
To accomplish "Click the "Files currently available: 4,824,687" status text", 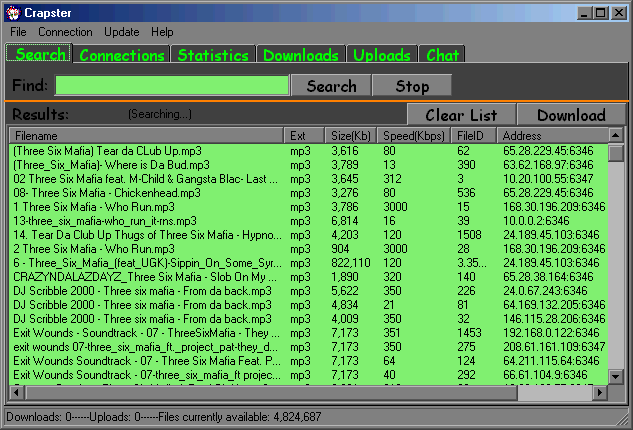I will (x=239, y=417).
